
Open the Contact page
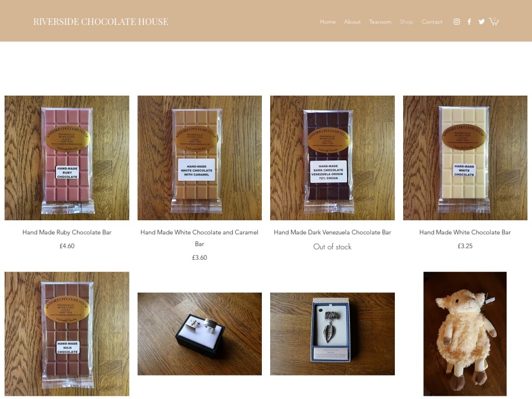point(432,22)
